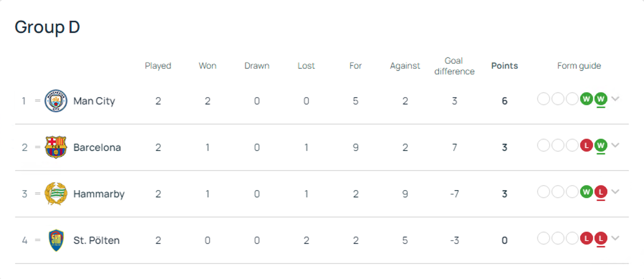Click the Form guide column header

[579, 66]
